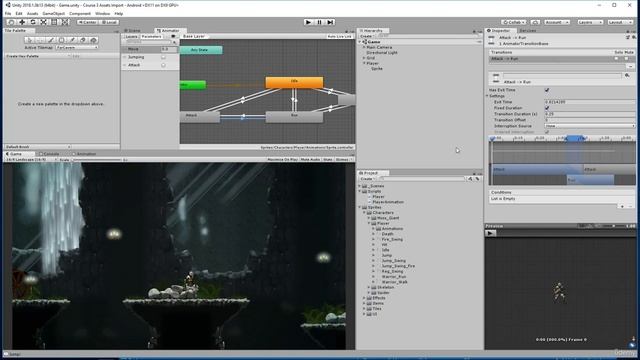Start Play mode with the Play button
Image resolution: width=640 pixels, height=360 pixels.
(309, 22)
